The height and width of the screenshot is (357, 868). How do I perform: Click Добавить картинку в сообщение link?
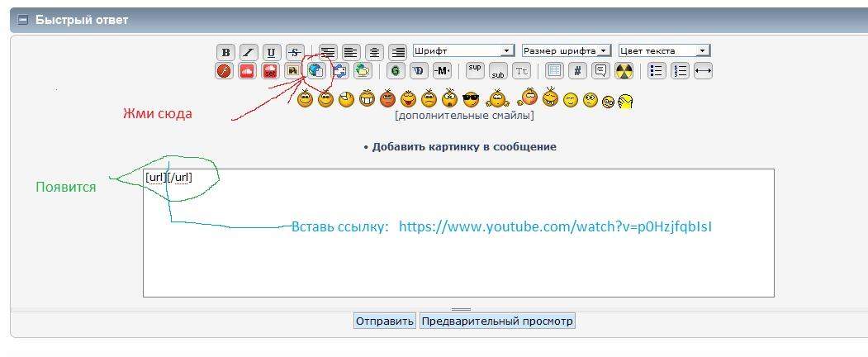click(464, 147)
